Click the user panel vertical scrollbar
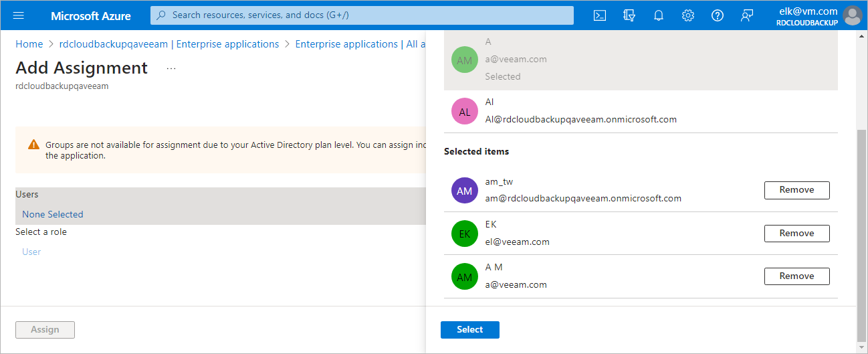 tap(861, 234)
